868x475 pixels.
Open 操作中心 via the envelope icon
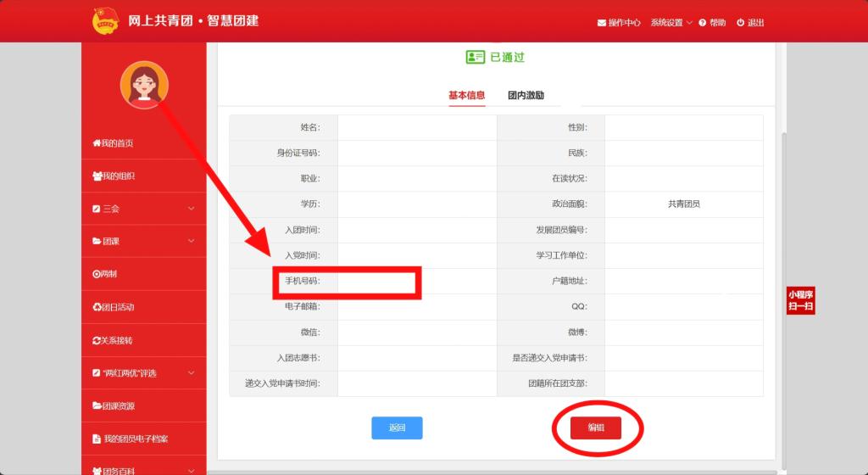[x=602, y=23]
